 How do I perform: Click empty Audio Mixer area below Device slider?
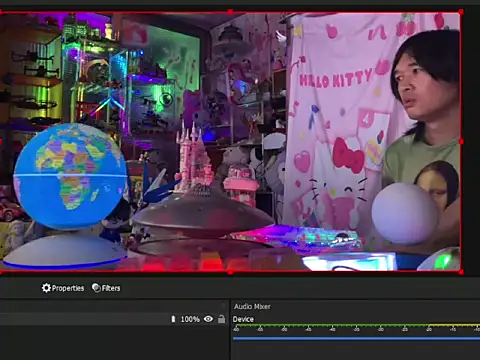point(356,351)
